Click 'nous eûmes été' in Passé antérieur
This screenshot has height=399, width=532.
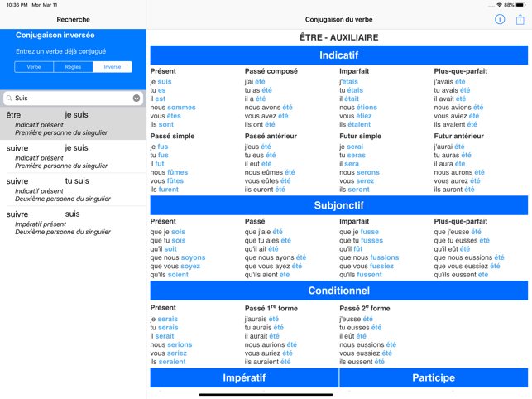pos(270,172)
